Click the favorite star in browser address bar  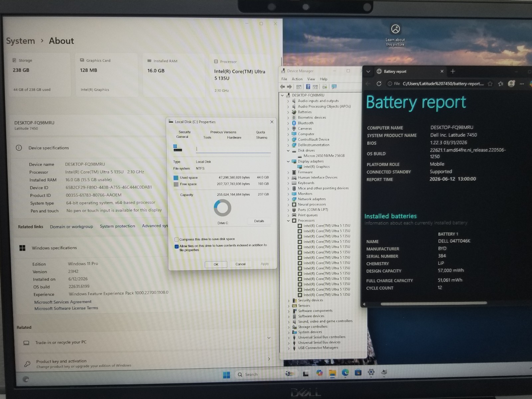pos(490,84)
